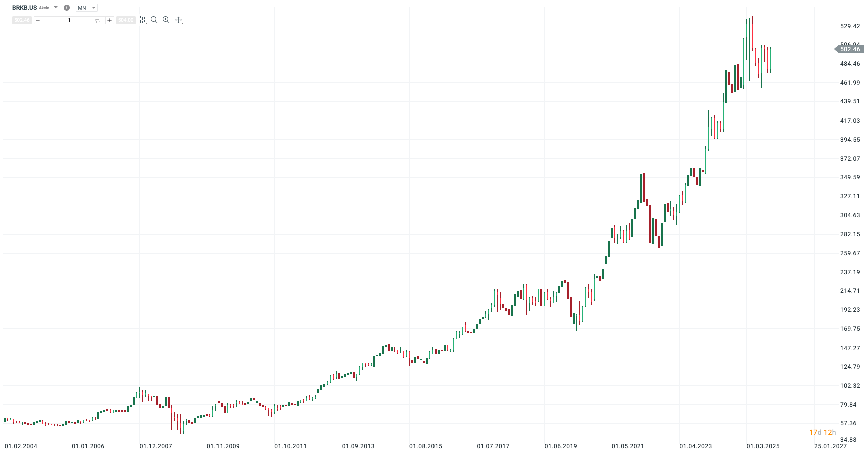Click the quantity reverse/swap arrows icon
The image size is (868, 453).
coord(97,20)
